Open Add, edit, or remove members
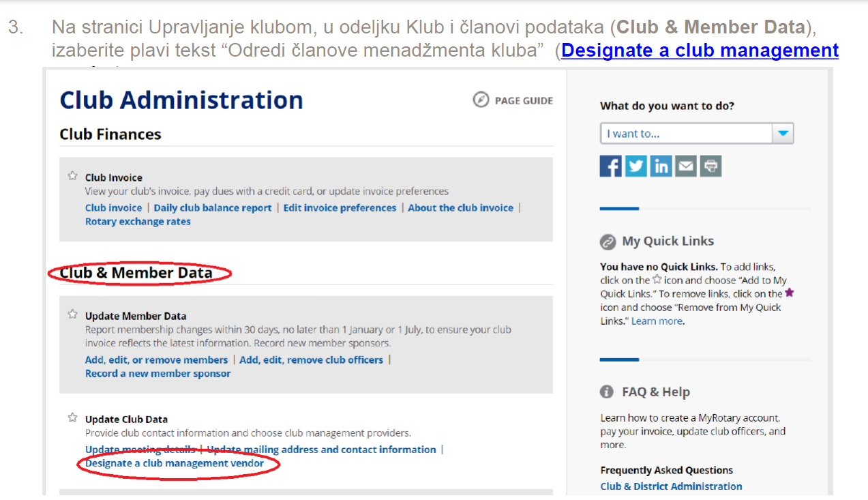Image resolution: width=868 pixels, height=500 pixels. click(156, 360)
